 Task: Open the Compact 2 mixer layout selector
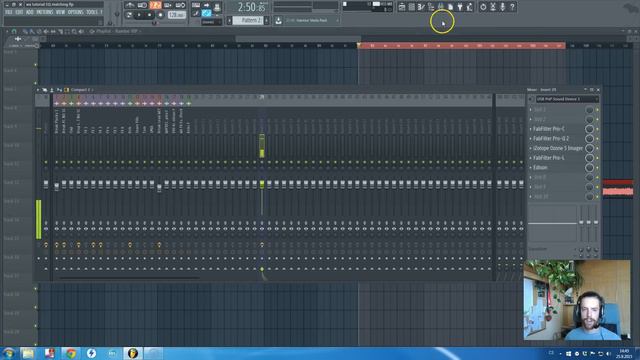pos(82,90)
